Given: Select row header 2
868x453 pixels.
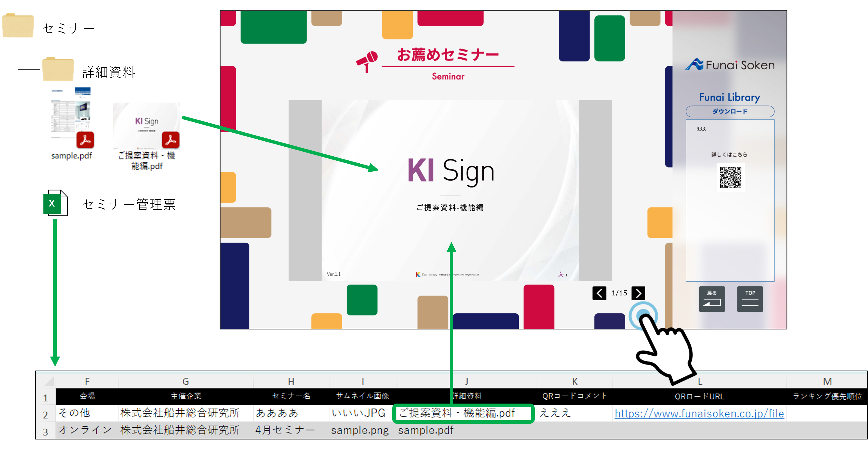Looking at the screenshot, I should [46, 414].
